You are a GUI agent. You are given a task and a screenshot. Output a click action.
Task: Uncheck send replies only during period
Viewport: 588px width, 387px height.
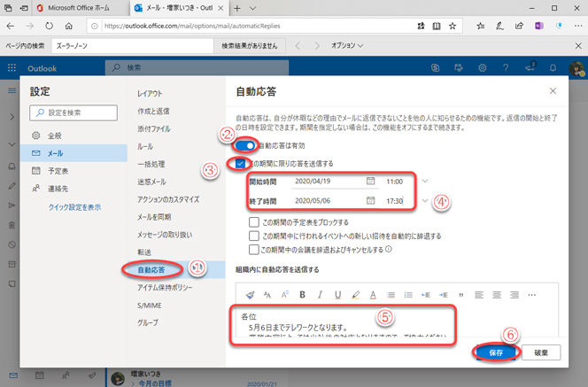(x=240, y=164)
